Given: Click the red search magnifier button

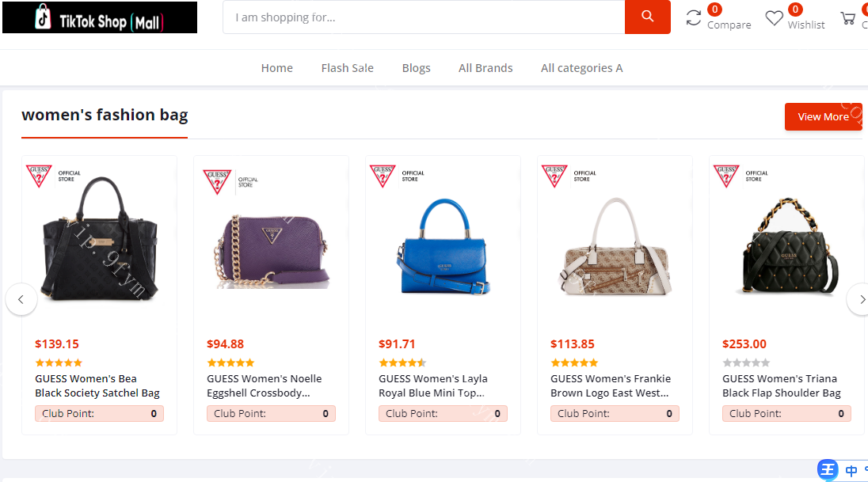Looking at the screenshot, I should 647,17.
